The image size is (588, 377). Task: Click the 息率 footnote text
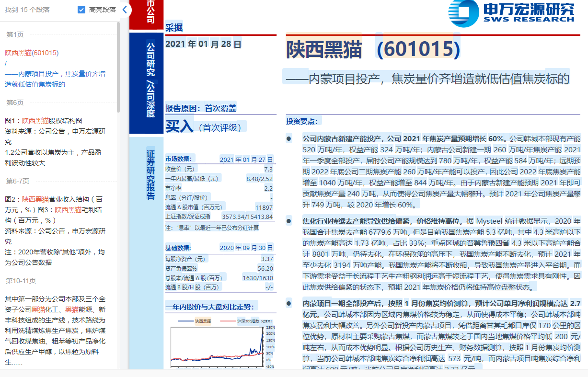pos(212,228)
